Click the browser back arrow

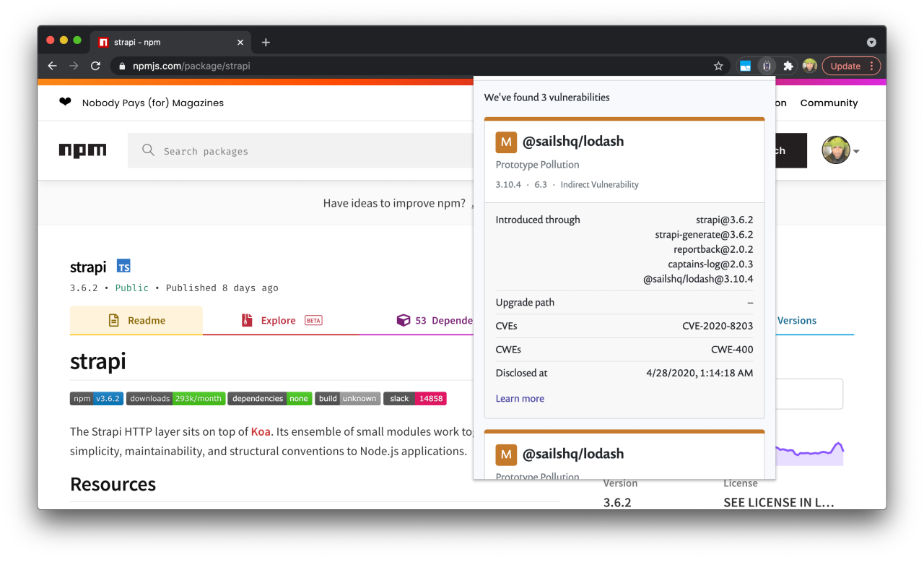pos(52,66)
